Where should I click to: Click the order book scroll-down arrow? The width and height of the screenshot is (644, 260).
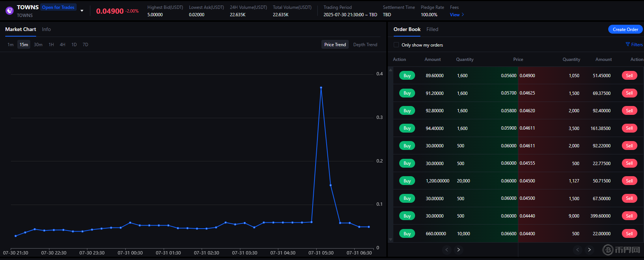coord(391,240)
